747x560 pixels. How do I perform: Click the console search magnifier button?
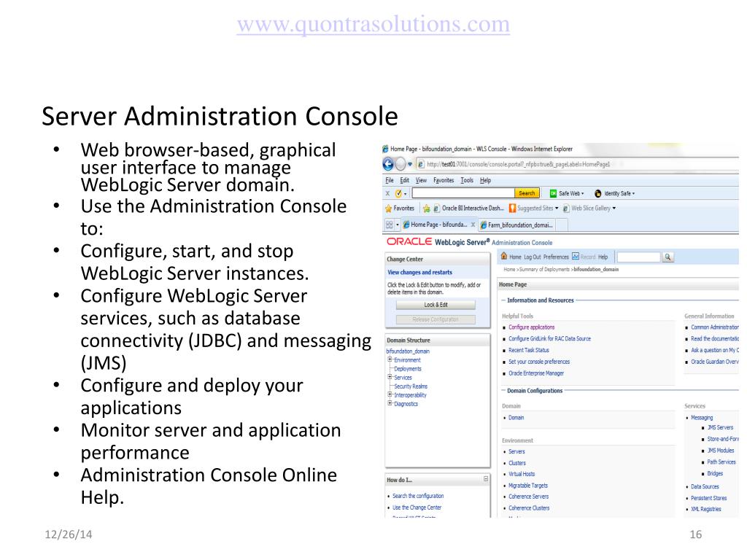coord(668,257)
